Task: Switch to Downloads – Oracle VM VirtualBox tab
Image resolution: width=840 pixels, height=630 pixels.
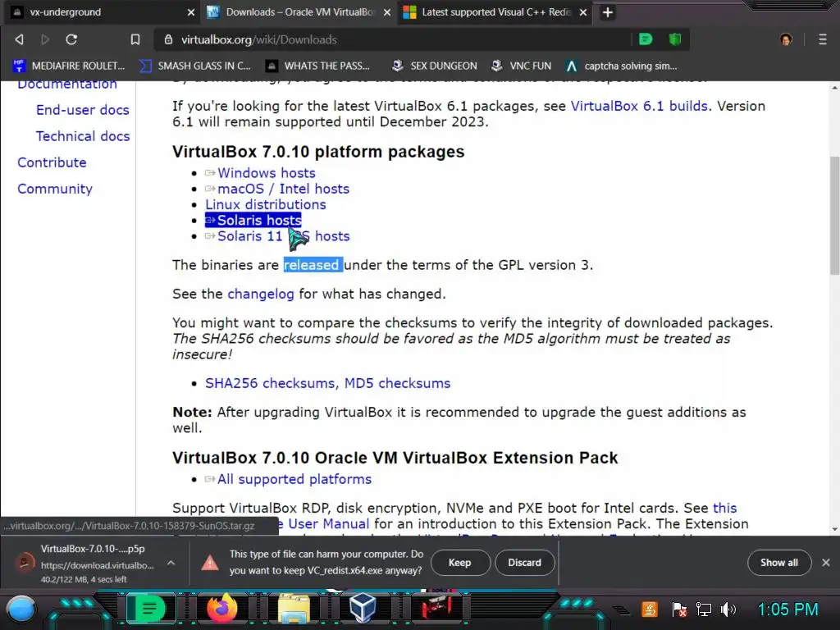Action: pos(297,12)
